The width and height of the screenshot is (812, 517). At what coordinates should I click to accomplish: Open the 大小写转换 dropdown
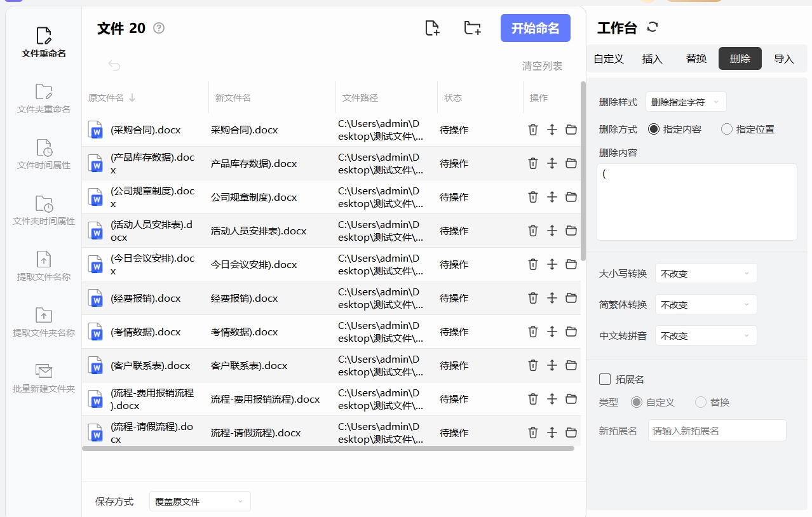tap(706, 273)
